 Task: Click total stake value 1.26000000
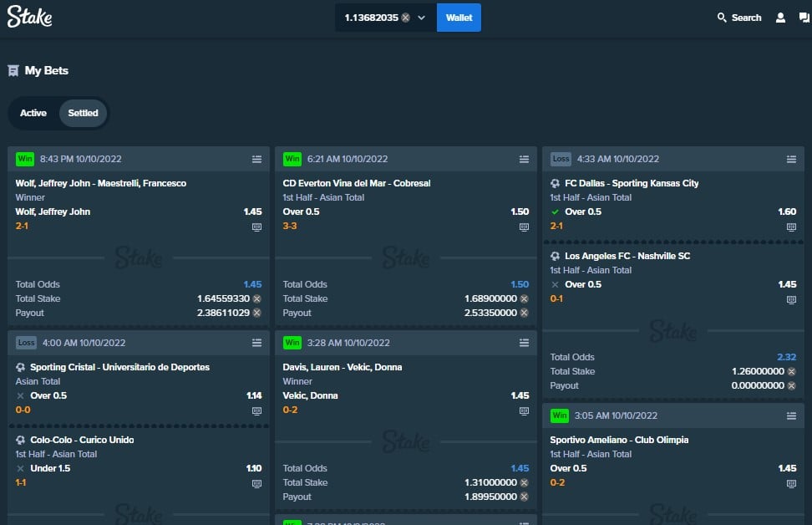(x=758, y=371)
